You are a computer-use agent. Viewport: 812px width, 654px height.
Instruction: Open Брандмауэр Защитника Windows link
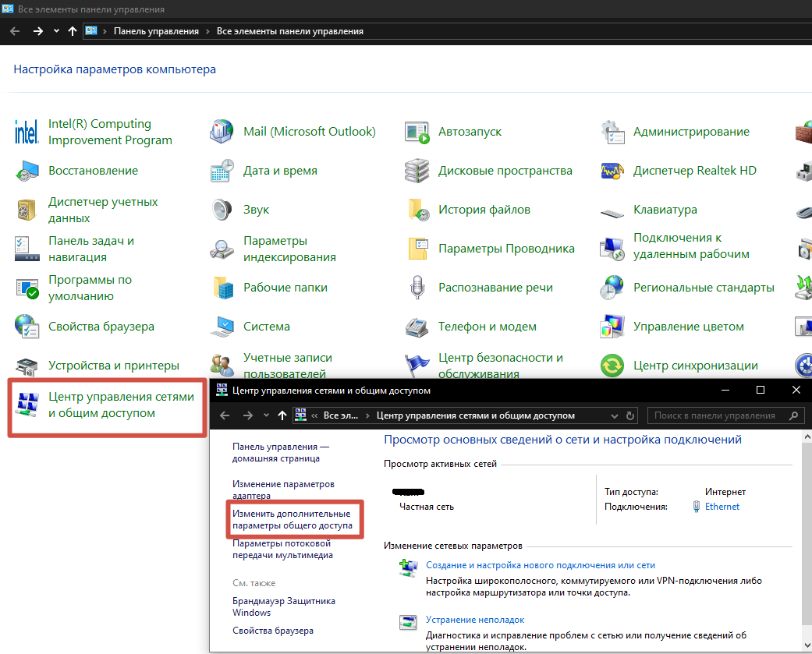pos(283,606)
